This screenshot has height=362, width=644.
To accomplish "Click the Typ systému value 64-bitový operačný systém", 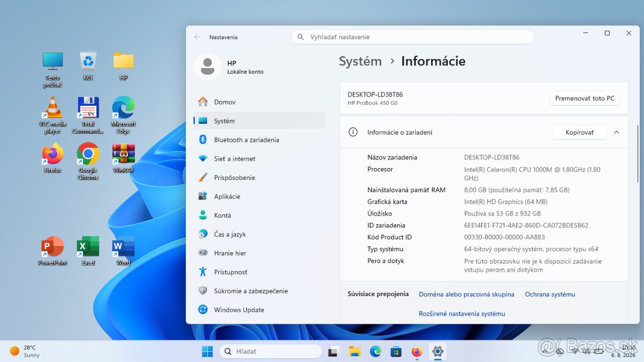I will click(x=531, y=249).
